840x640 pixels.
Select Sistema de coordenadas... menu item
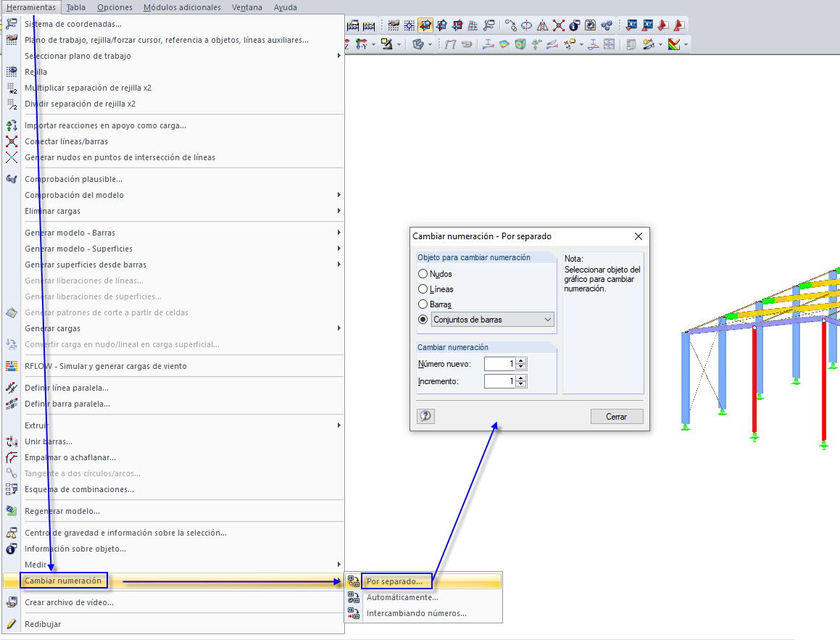tap(173, 24)
